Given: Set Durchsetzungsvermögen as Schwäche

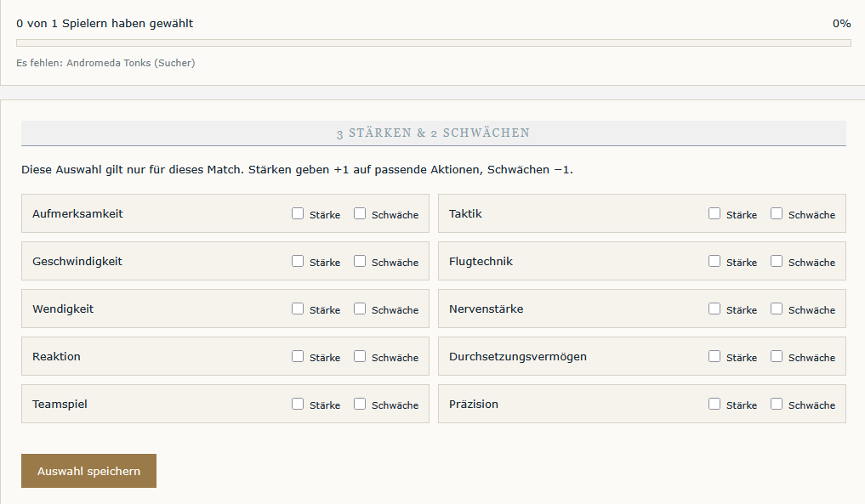Looking at the screenshot, I should click(x=777, y=356).
